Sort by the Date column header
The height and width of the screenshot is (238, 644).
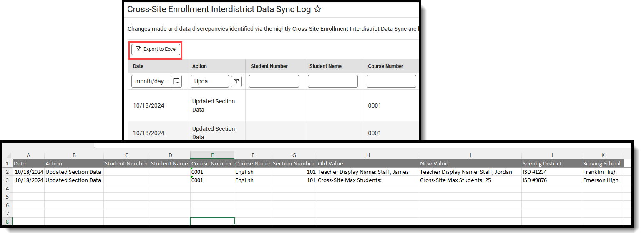point(138,66)
